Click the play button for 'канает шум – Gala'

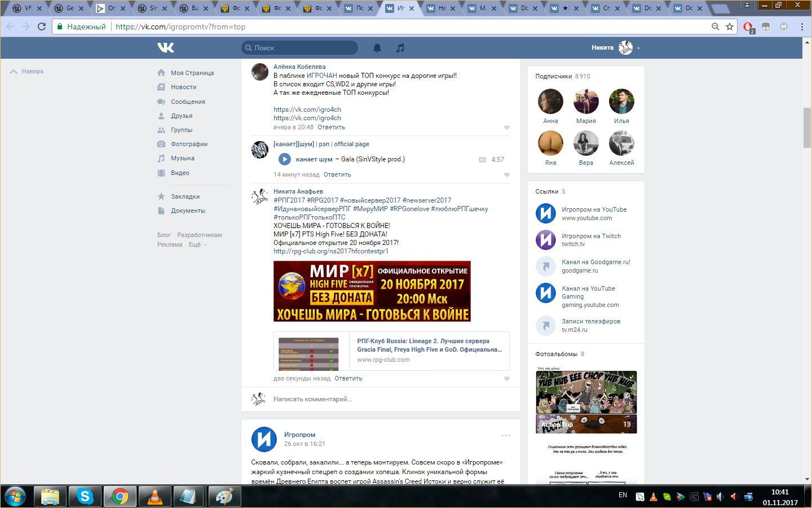tap(285, 160)
